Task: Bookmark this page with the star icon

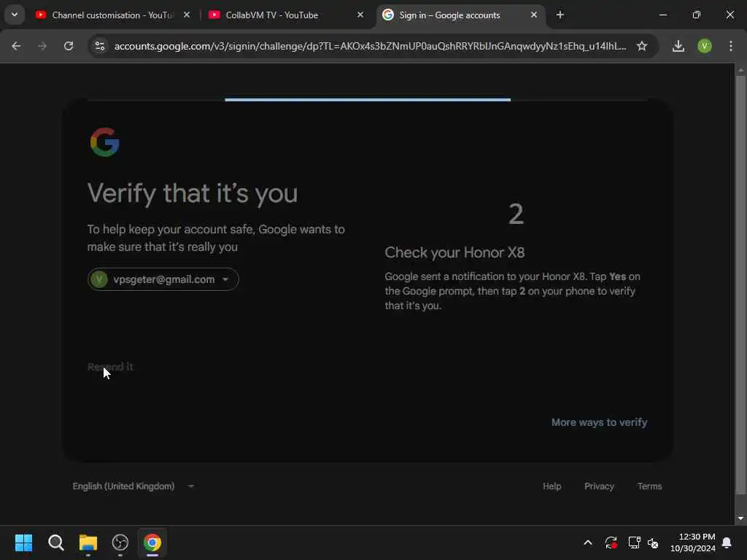Action: coord(642,46)
